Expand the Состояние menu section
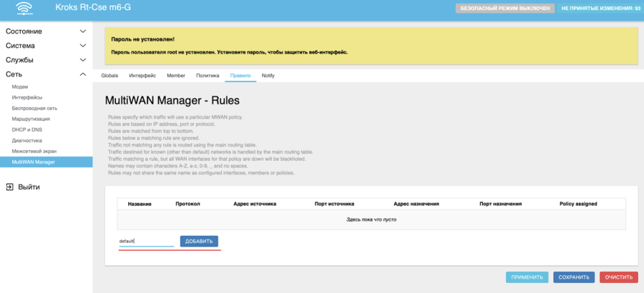Screen dimensions: 644x293 (46, 31)
